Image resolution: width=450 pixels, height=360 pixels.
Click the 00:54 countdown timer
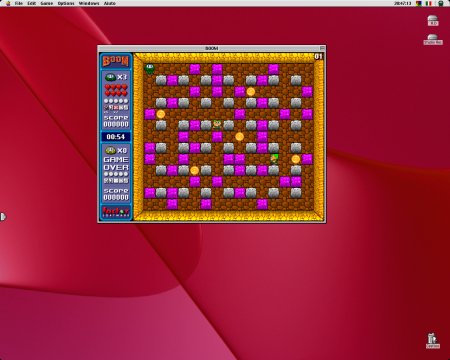[x=116, y=137]
